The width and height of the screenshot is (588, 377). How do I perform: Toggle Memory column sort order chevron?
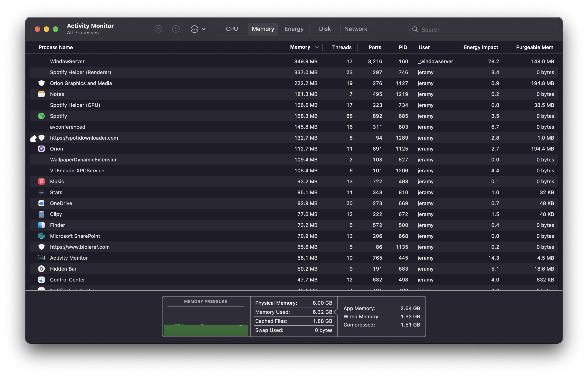click(317, 47)
